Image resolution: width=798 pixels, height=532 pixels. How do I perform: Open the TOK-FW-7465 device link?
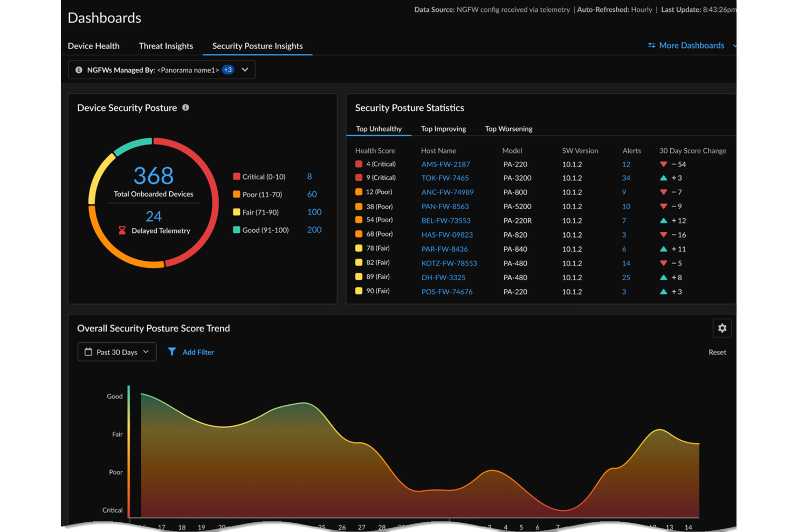(x=445, y=178)
